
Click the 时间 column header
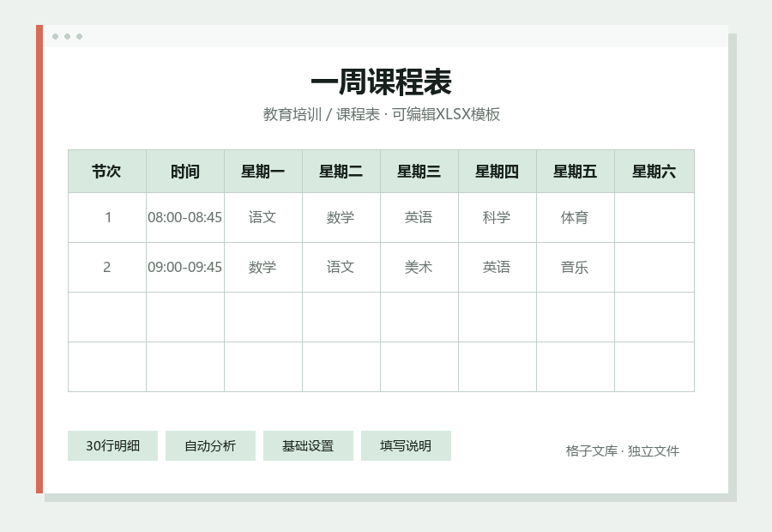pos(185,172)
